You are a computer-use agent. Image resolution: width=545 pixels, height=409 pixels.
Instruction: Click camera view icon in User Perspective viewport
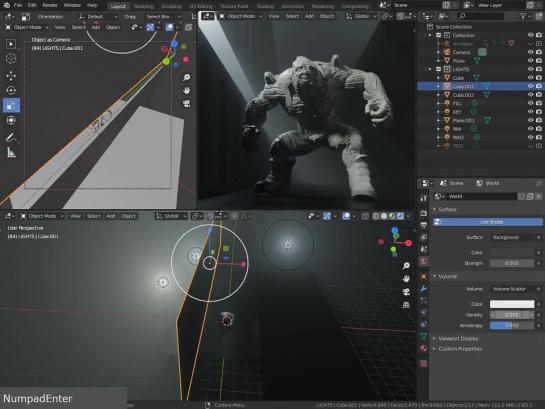coord(406,292)
